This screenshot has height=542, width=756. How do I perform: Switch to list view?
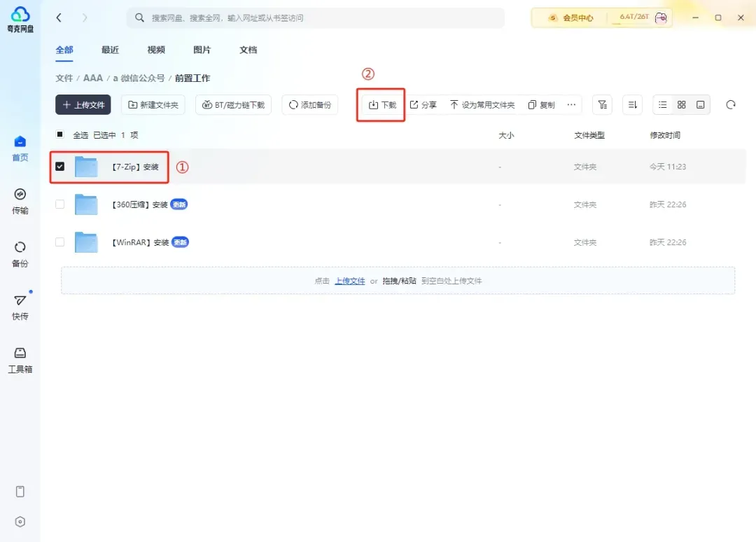click(663, 104)
